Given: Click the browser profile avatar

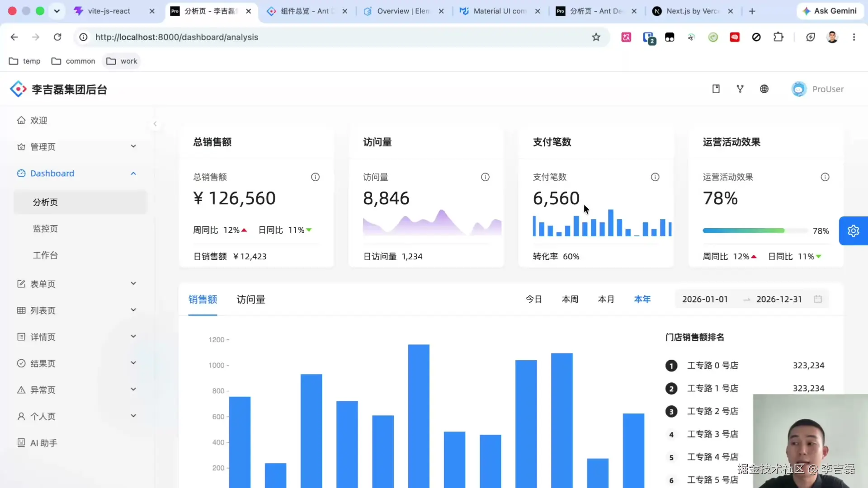Looking at the screenshot, I should coord(832,37).
